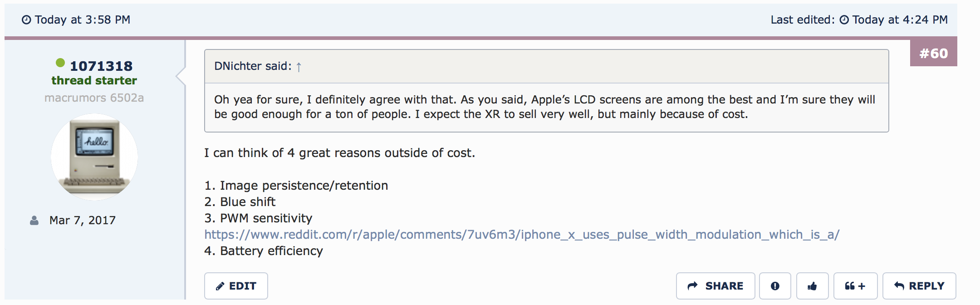Add post to multi-quote with quote-plus icon
The width and height of the screenshot is (980, 305).
point(855,286)
